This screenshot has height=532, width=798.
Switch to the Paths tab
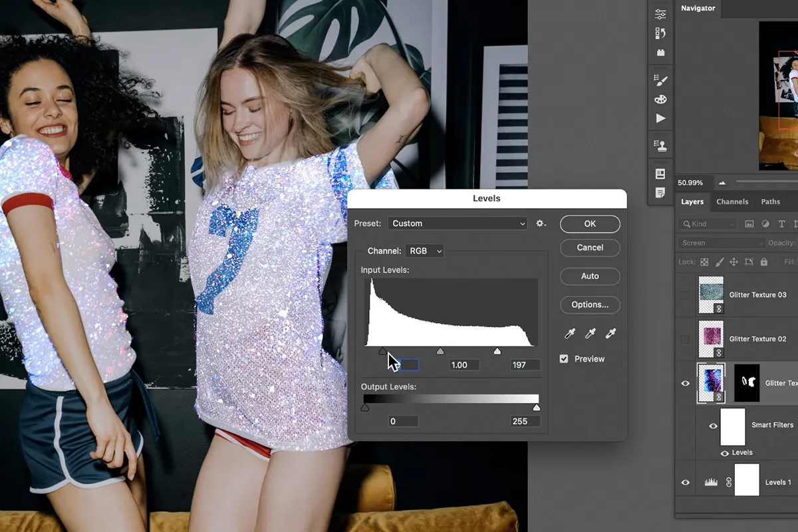771,201
